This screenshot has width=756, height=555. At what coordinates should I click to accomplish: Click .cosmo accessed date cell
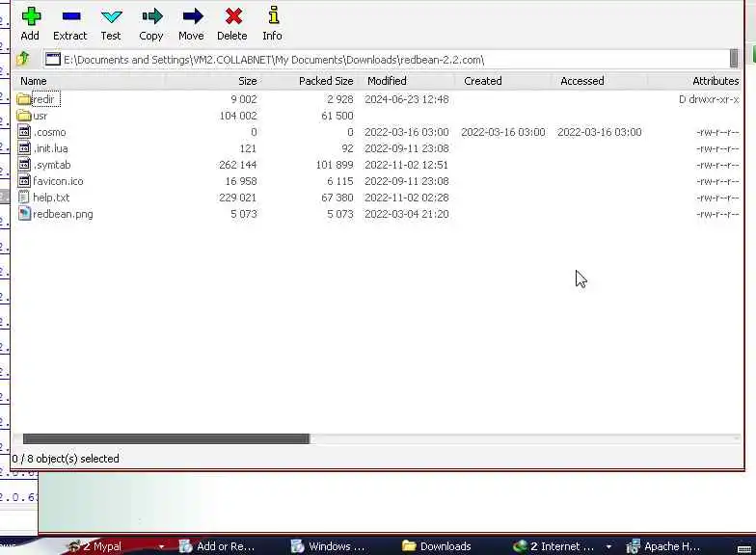click(x=600, y=132)
